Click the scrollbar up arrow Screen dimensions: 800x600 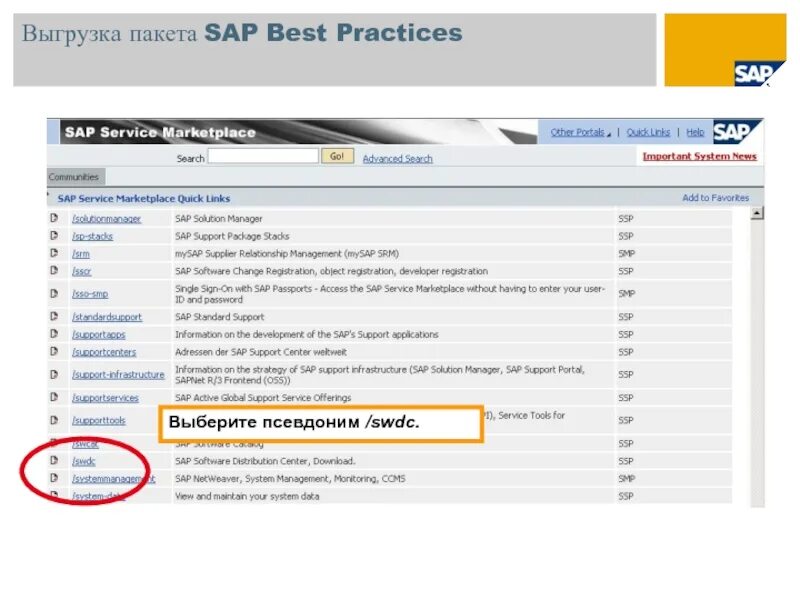point(757,213)
